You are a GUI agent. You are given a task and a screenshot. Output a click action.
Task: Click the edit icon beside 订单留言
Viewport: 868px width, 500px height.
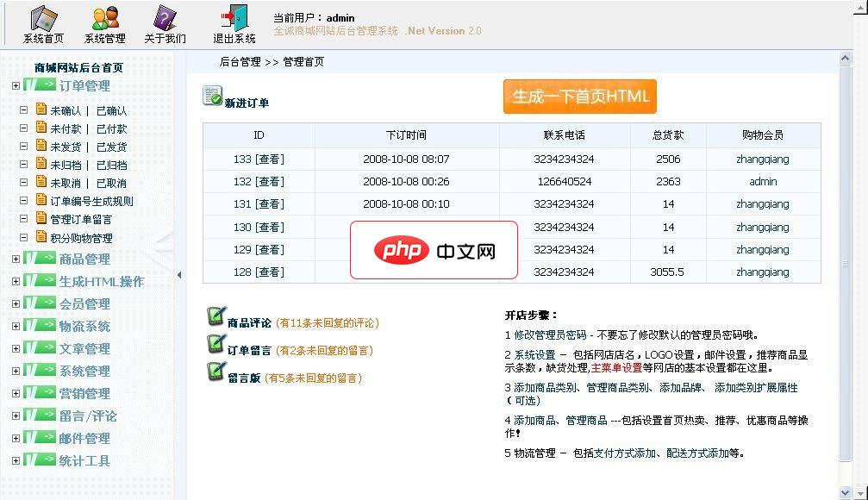217,345
